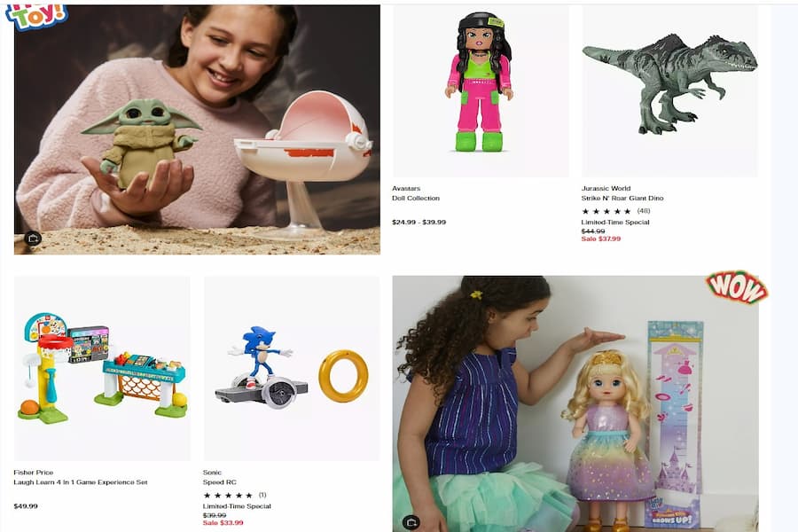
Task: Open the Jurassic World dinosaur product image
Action: tap(669, 91)
